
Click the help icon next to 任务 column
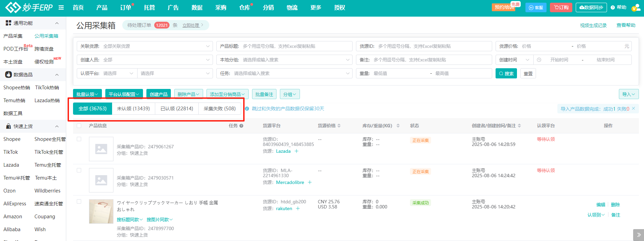(241, 126)
